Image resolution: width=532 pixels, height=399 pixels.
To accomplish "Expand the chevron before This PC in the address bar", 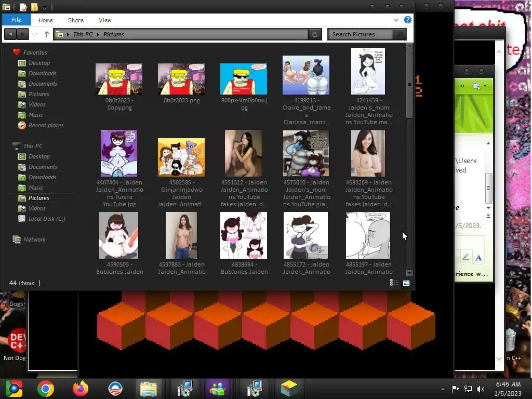I will pyautogui.click(x=68, y=34).
